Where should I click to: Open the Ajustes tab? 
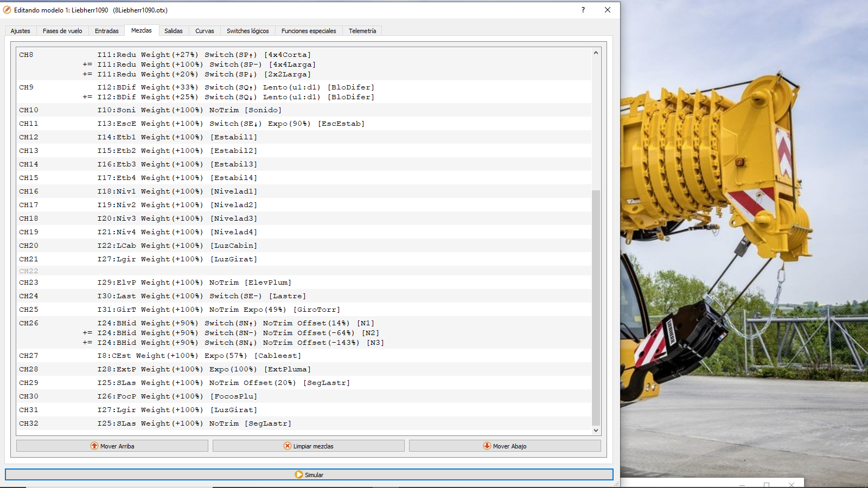point(21,31)
